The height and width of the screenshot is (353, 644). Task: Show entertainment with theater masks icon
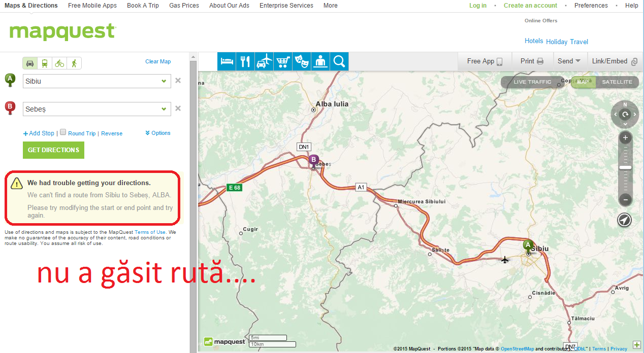pyautogui.click(x=302, y=61)
